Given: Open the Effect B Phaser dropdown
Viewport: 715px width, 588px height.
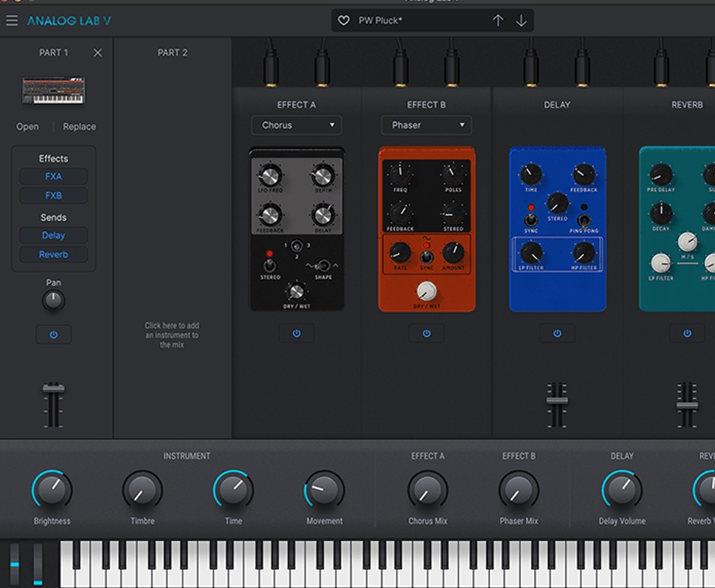Looking at the screenshot, I should [x=427, y=125].
